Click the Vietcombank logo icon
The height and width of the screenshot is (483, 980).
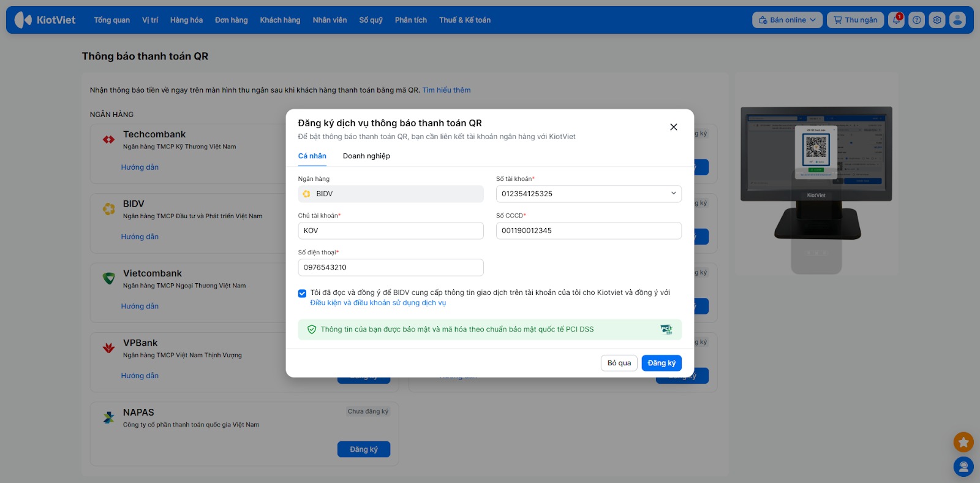coord(109,279)
